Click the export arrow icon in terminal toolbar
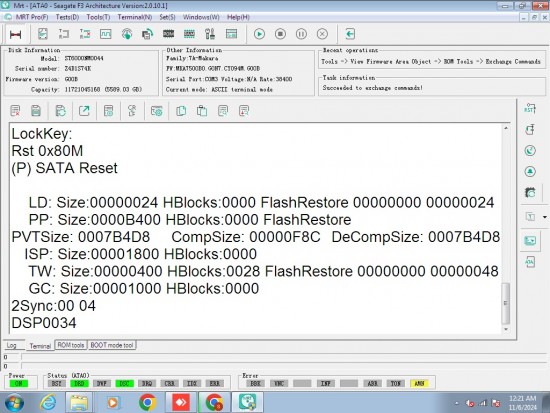550x413 pixels. 84,111
